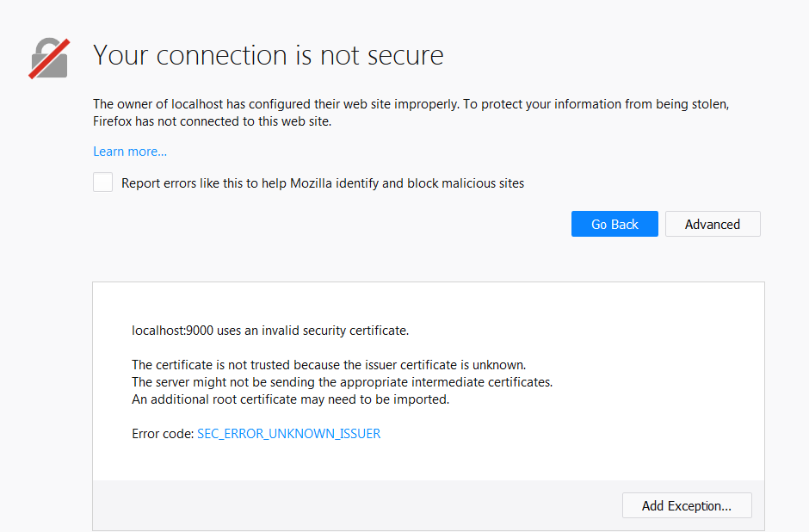Click the 'owner of localhost' description paragraph
The width and height of the screenshot is (809, 532).
click(x=411, y=113)
